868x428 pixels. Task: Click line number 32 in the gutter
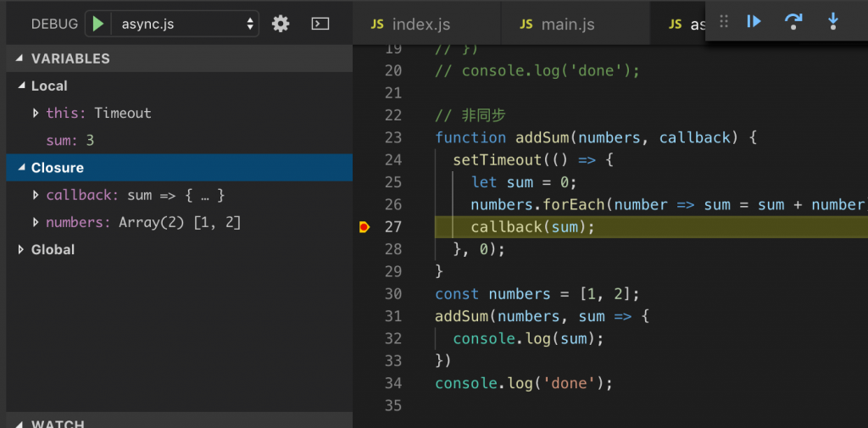tap(392, 338)
